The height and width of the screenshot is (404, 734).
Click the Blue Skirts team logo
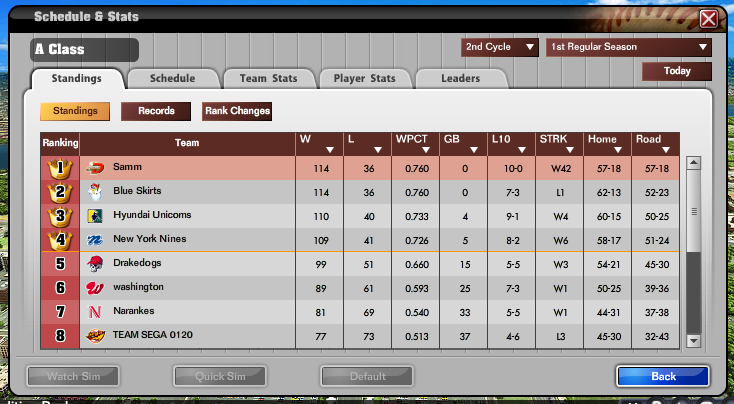tap(95, 191)
